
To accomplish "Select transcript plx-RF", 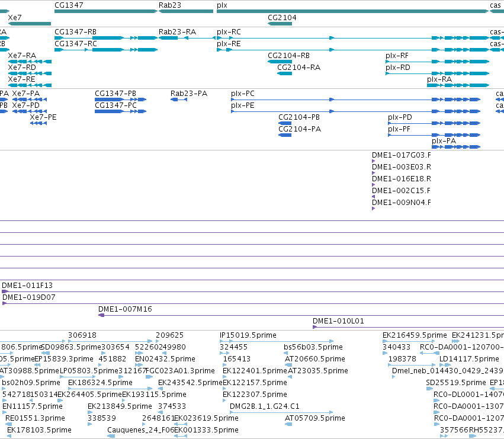I will [437, 62].
